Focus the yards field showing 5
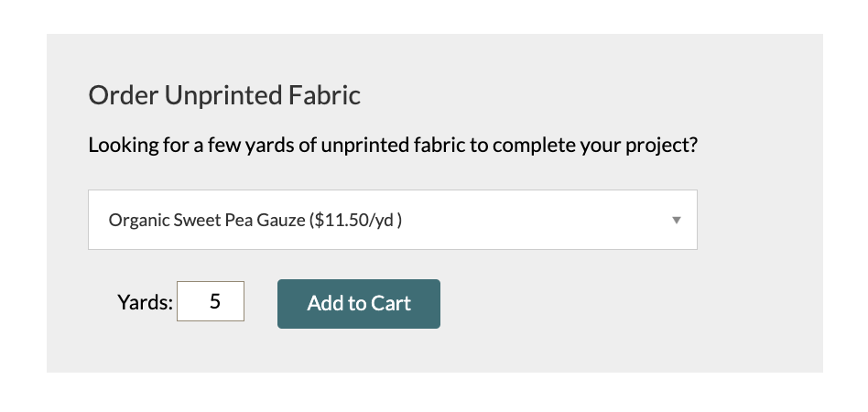The image size is (868, 412). (x=211, y=301)
